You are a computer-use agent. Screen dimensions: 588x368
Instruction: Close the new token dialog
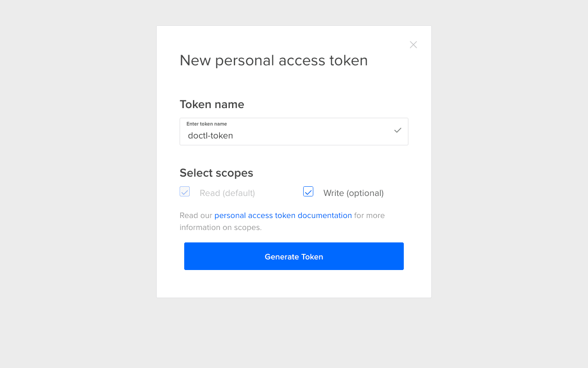point(413,45)
